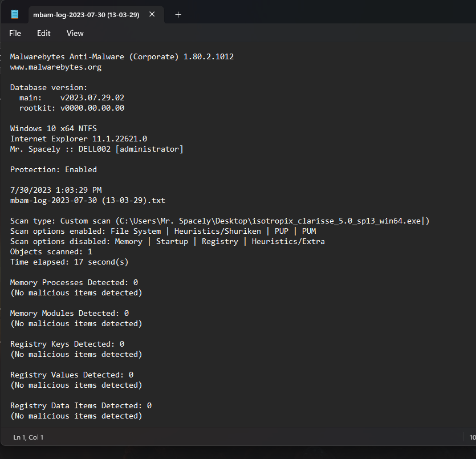Click the 'Internet Explorer 11.1.22621.0' line

pos(79,139)
